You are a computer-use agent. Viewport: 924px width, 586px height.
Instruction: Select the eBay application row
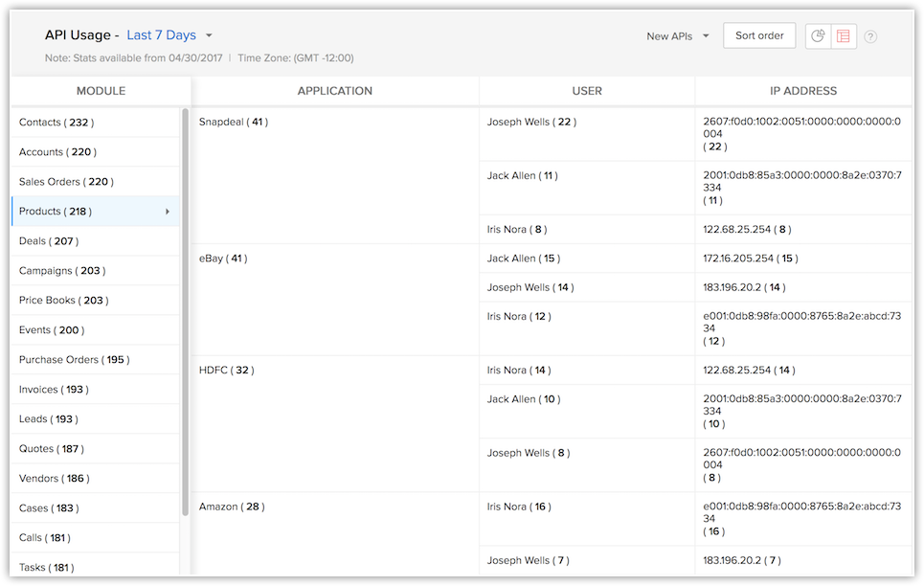[x=223, y=259]
